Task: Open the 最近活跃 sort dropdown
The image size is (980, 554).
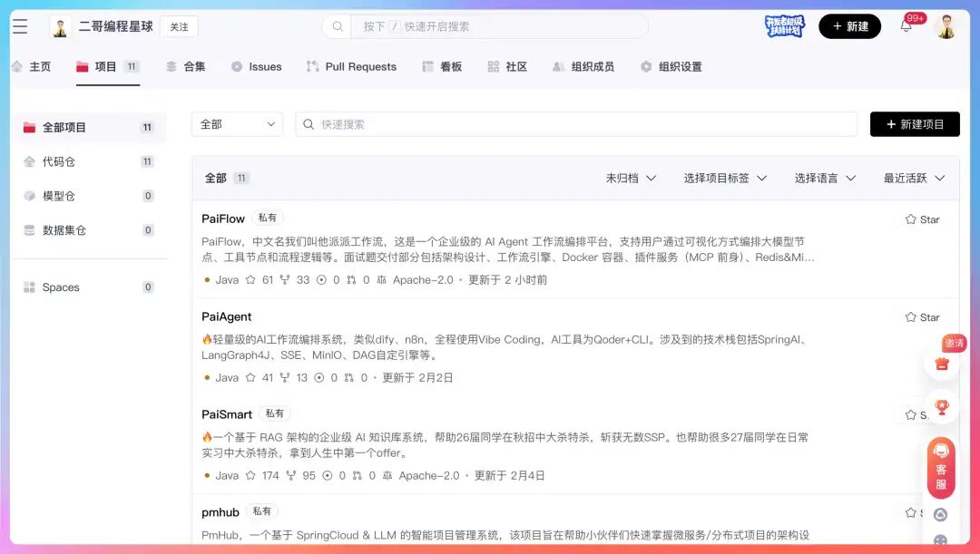Action: tap(914, 178)
